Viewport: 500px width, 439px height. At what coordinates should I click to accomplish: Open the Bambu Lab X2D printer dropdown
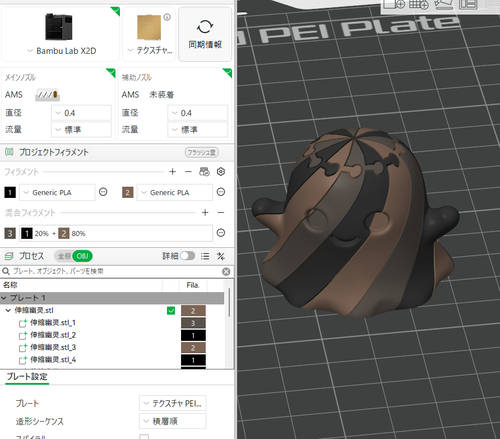coord(61,51)
